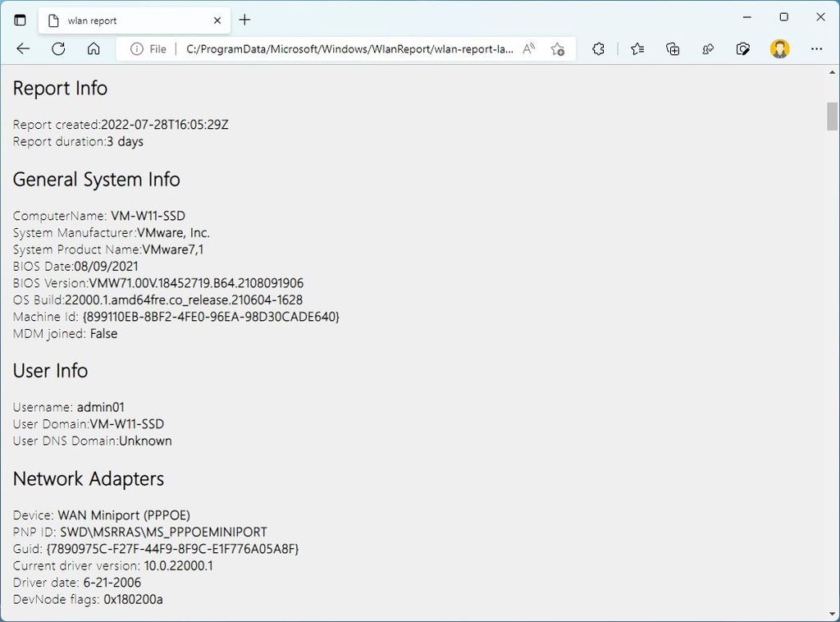The height and width of the screenshot is (622, 840).
Task: Navigate back to the previous page
Action: pyautogui.click(x=23, y=48)
